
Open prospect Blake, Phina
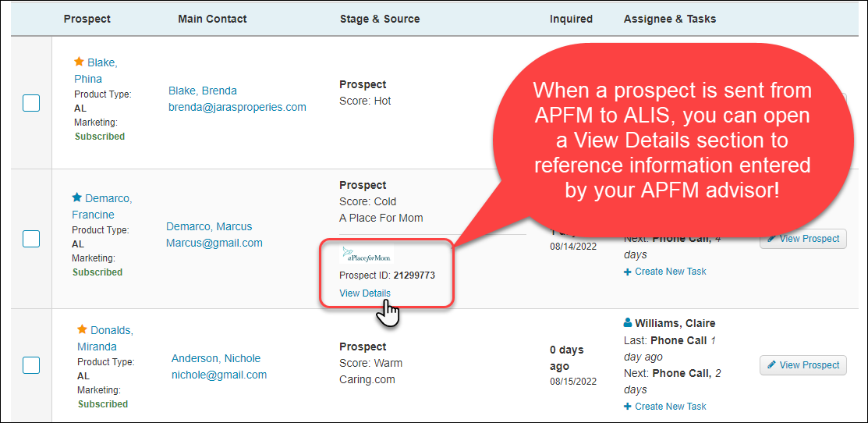point(95,70)
